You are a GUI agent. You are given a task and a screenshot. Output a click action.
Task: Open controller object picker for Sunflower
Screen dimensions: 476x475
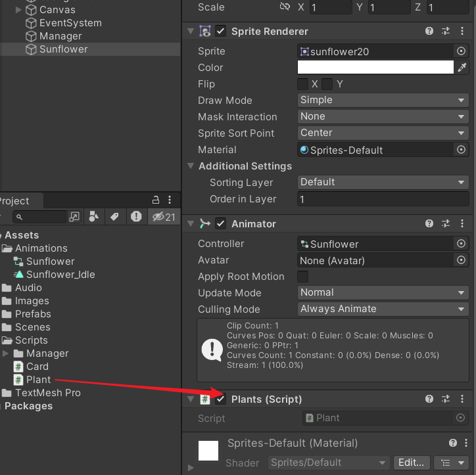[461, 244]
